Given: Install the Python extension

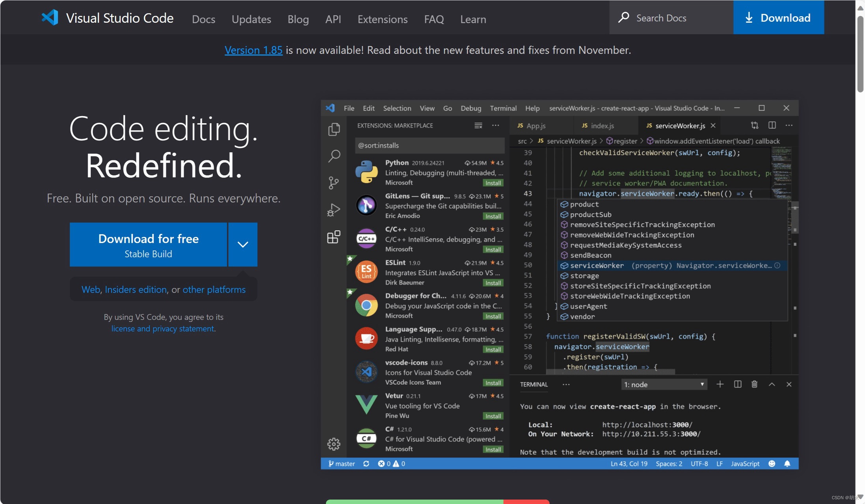Looking at the screenshot, I should pos(493,183).
